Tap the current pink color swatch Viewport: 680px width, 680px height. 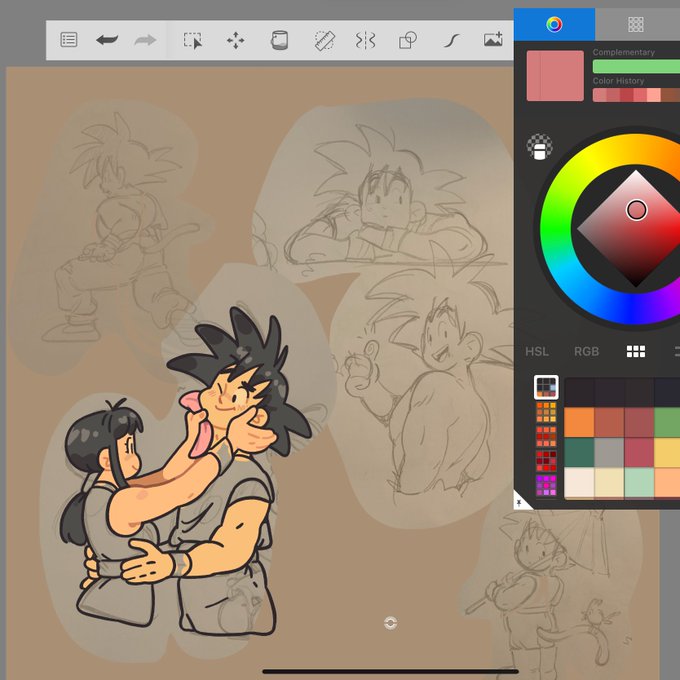point(555,76)
